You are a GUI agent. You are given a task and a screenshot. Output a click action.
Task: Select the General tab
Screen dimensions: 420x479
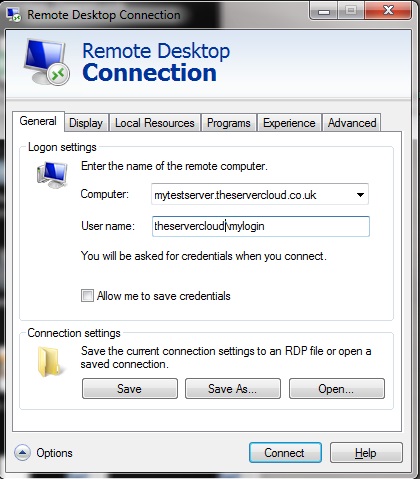38,121
